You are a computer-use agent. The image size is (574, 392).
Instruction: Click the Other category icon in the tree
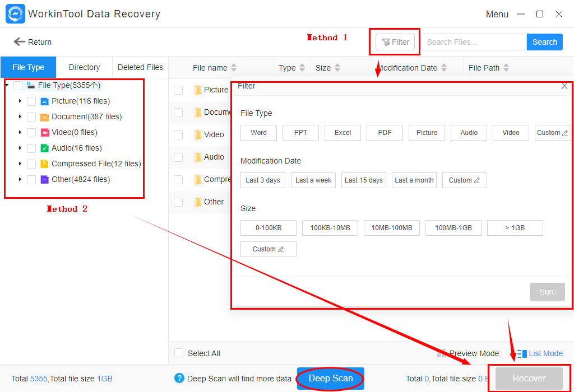point(45,180)
